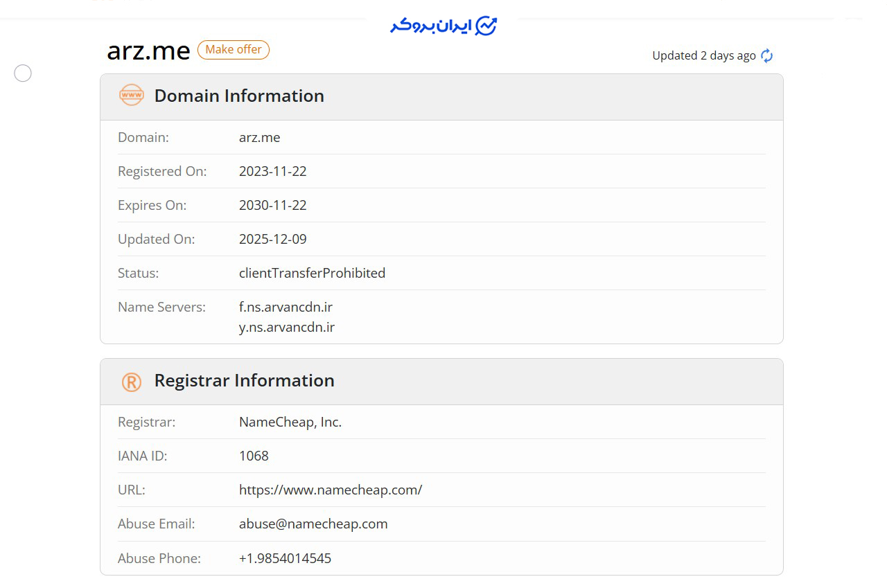Click the URL: label
The width and height of the screenshot is (887, 588).
[132, 490]
